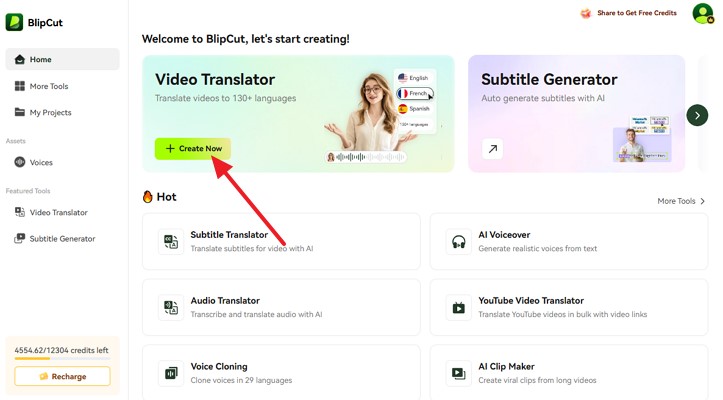Advance the banner carousel with the right arrow
The height and width of the screenshot is (400, 723).
pos(697,115)
